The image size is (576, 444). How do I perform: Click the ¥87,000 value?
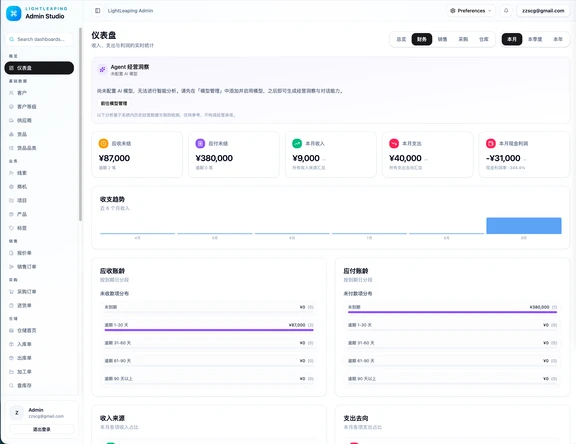pos(114,158)
